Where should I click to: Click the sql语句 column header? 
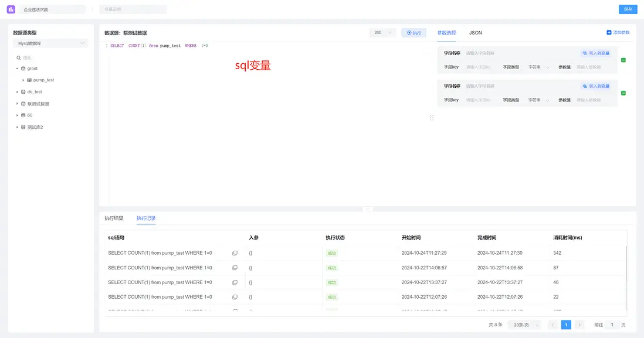[x=116, y=237]
